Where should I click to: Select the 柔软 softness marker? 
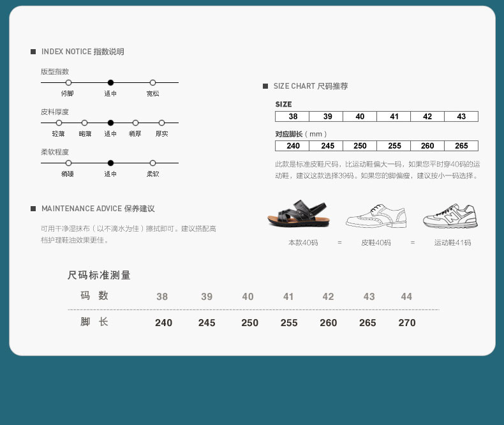152,163
